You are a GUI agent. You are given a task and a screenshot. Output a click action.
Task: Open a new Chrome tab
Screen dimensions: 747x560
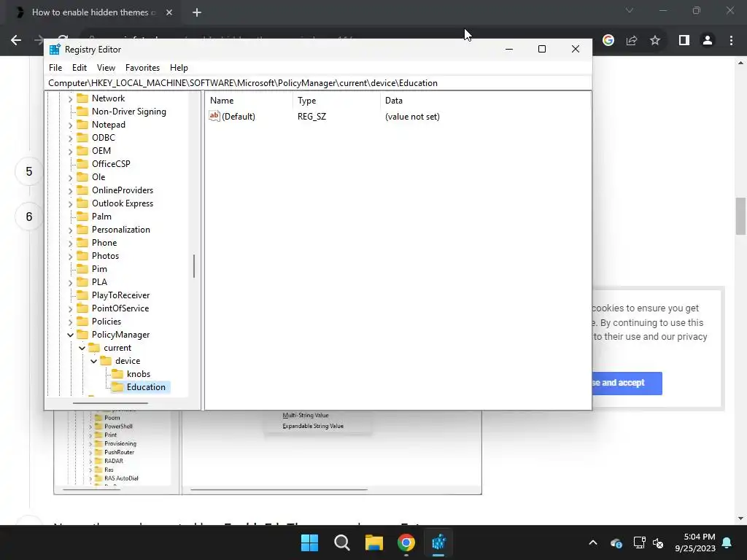pyautogui.click(x=197, y=12)
